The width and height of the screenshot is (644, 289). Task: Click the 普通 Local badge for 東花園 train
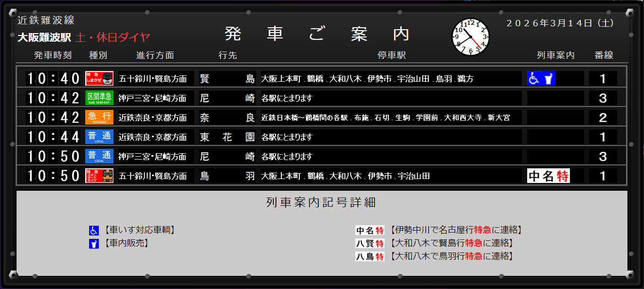coord(99,137)
